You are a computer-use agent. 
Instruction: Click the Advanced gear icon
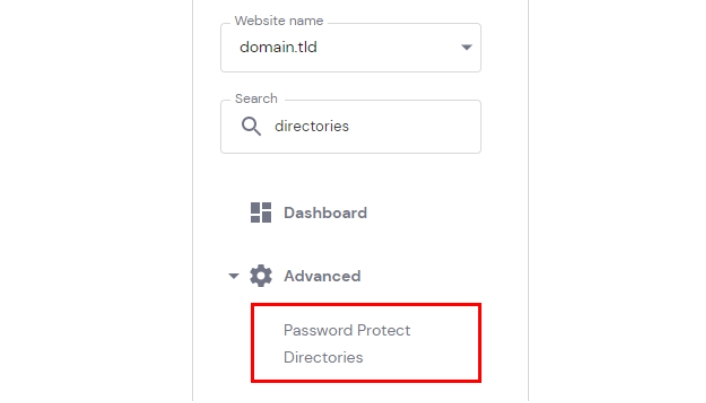pos(261,275)
